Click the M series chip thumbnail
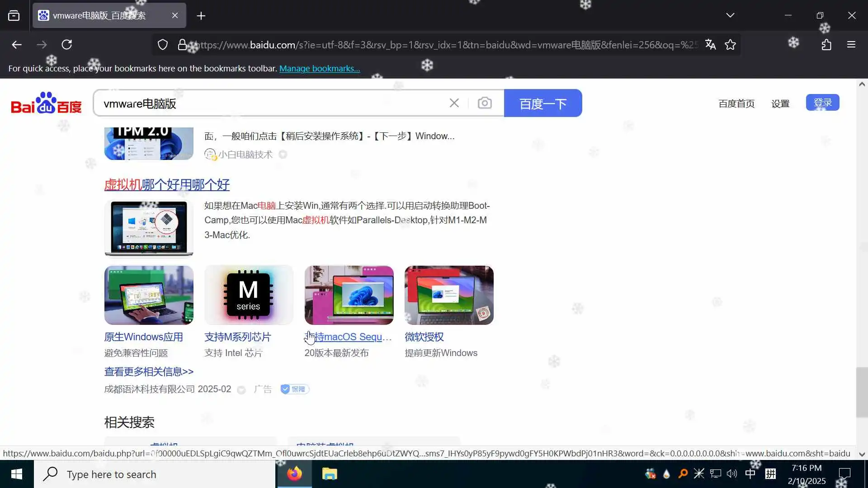868x488 pixels. (249, 295)
